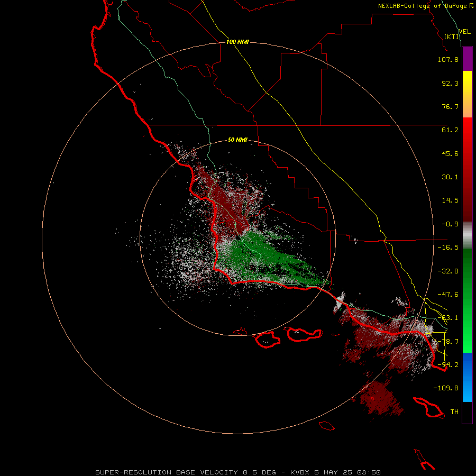This screenshot has height=476, width=476.
Task: Select the -0.9 scale value
Action: (450, 224)
